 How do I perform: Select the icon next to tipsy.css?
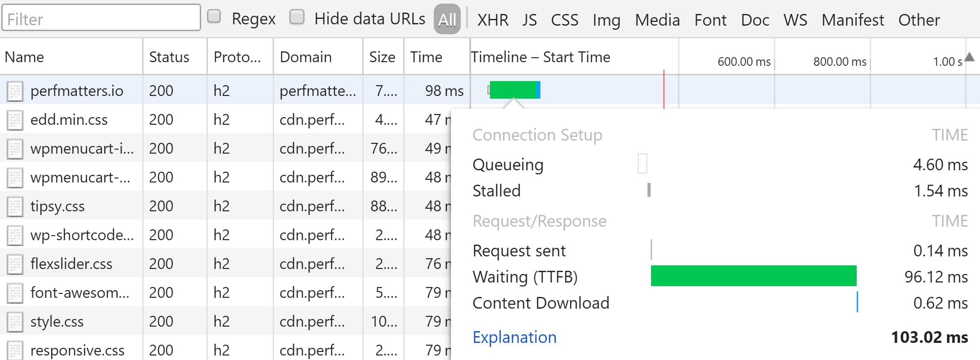(15, 205)
